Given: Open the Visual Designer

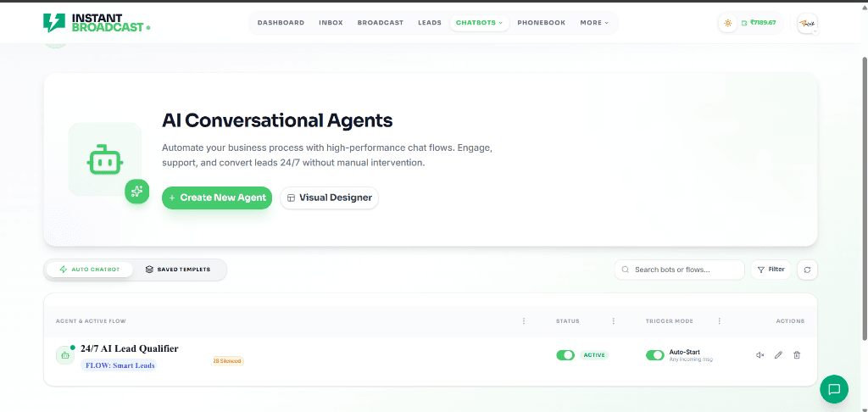Looking at the screenshot, I should click(x=330, y=198).
